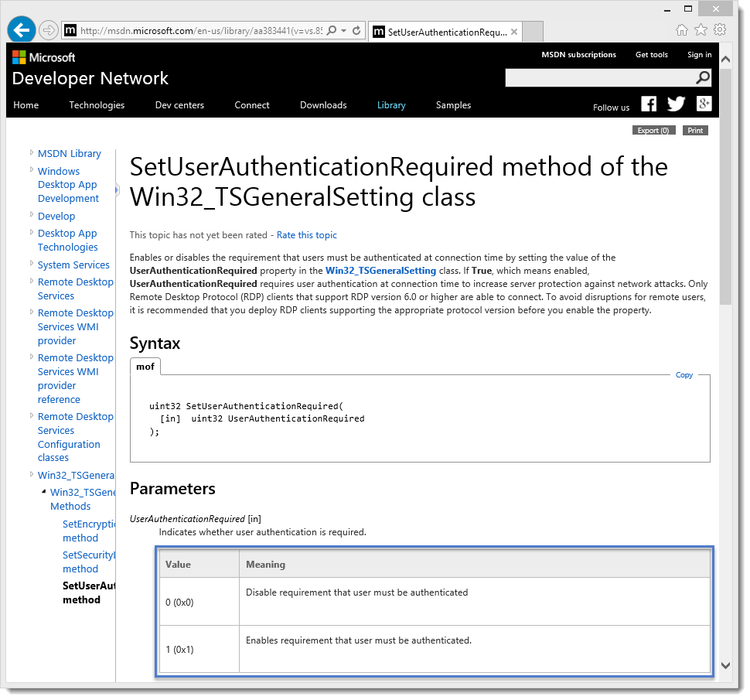Open Windows Desktop App Development link
The width and height of the screenshot is (750, 700).
click(68, 185)
